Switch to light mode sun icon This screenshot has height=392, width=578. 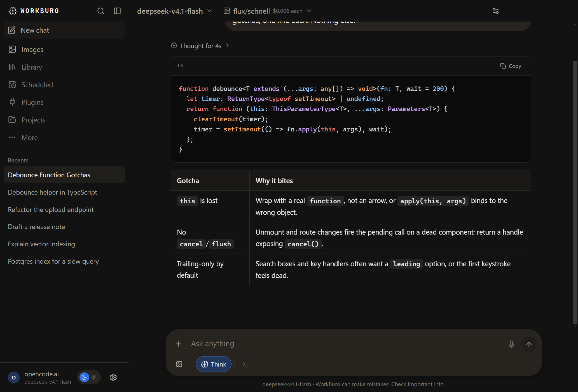click(94, 377)
